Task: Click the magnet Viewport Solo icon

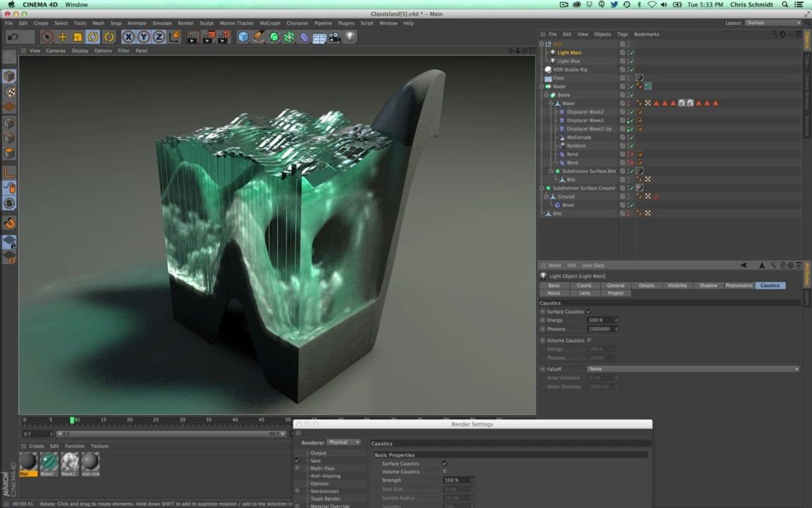Action: 9,223
